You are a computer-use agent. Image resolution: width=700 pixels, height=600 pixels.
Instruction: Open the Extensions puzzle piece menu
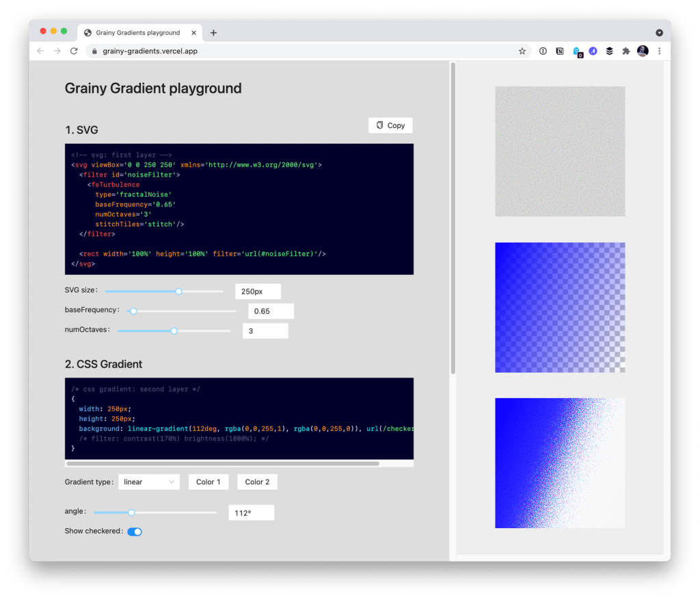[x=625, y=51]
